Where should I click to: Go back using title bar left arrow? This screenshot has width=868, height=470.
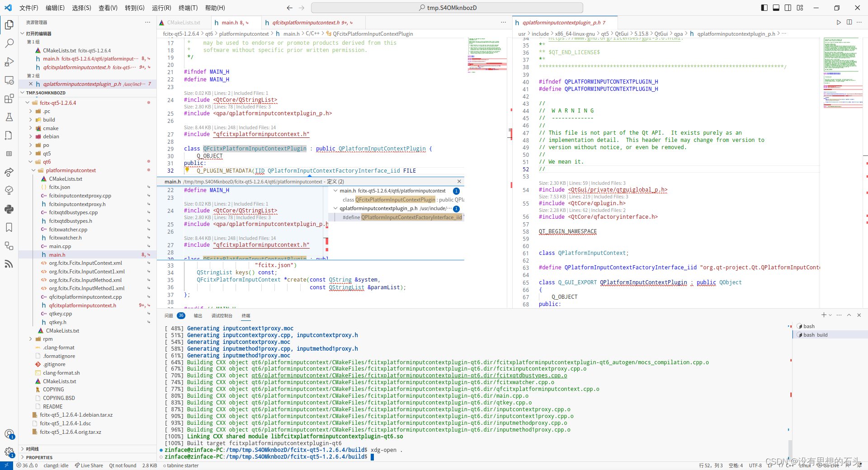[x=289, y=8]
